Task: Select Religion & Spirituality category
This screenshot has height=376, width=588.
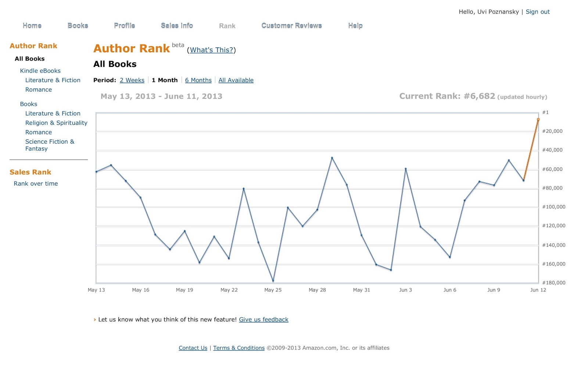Action: (56, 123)
